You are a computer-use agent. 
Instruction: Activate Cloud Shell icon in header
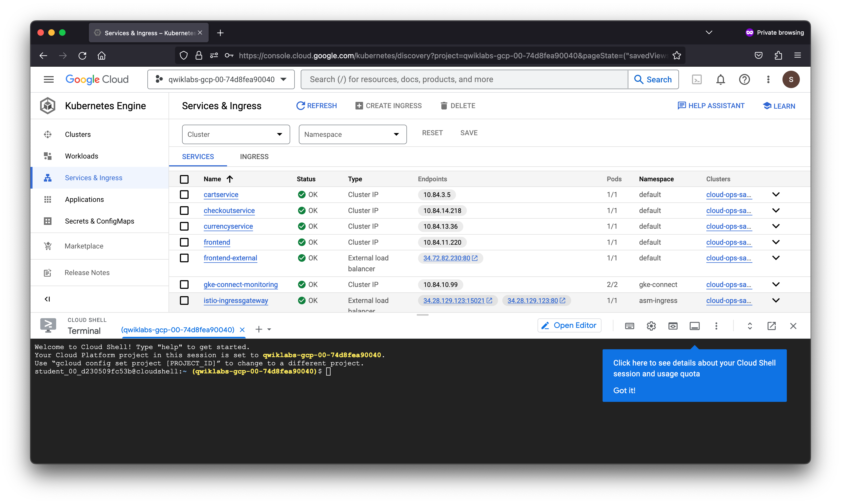pos(696,79)
